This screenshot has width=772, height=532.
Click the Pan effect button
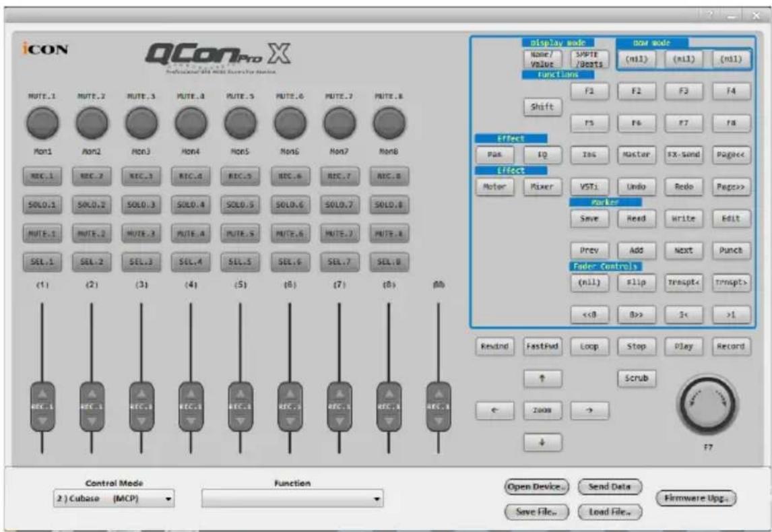[x=495, y=154]
